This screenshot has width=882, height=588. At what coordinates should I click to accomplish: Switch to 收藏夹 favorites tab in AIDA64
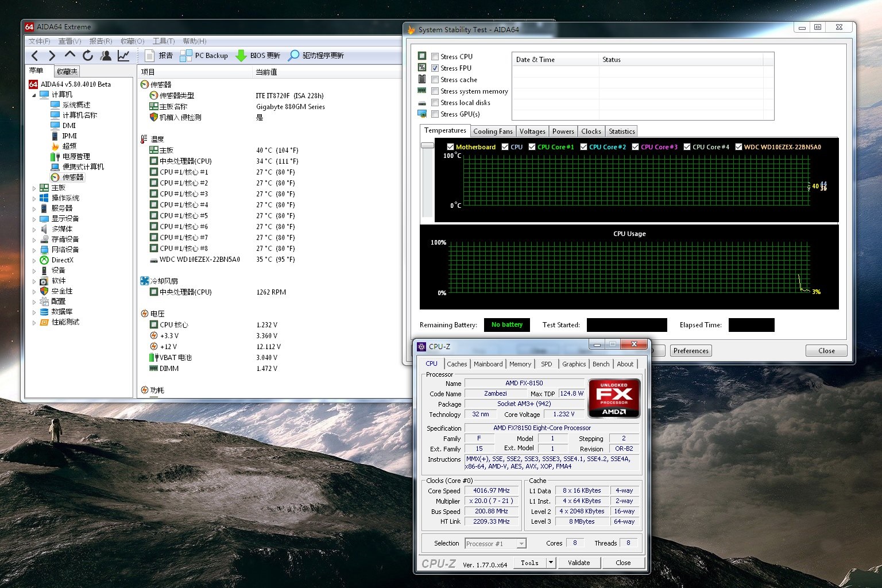tap(67, 71)
